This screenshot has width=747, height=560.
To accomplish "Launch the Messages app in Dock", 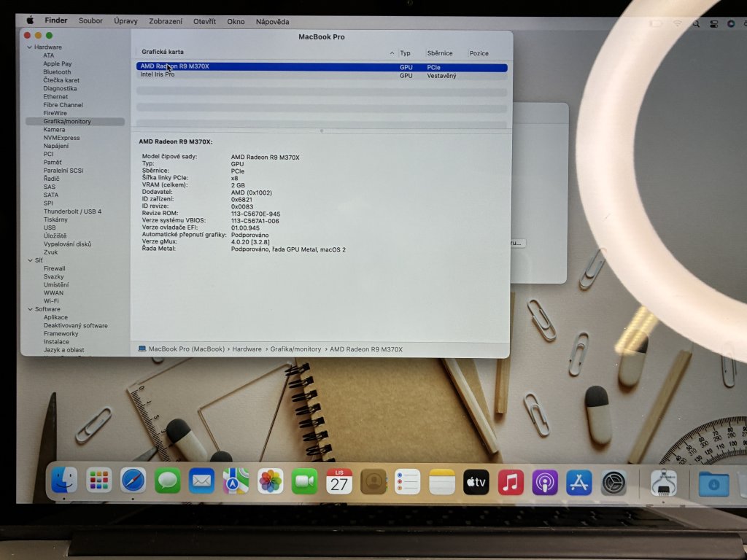I will [168, 481].
